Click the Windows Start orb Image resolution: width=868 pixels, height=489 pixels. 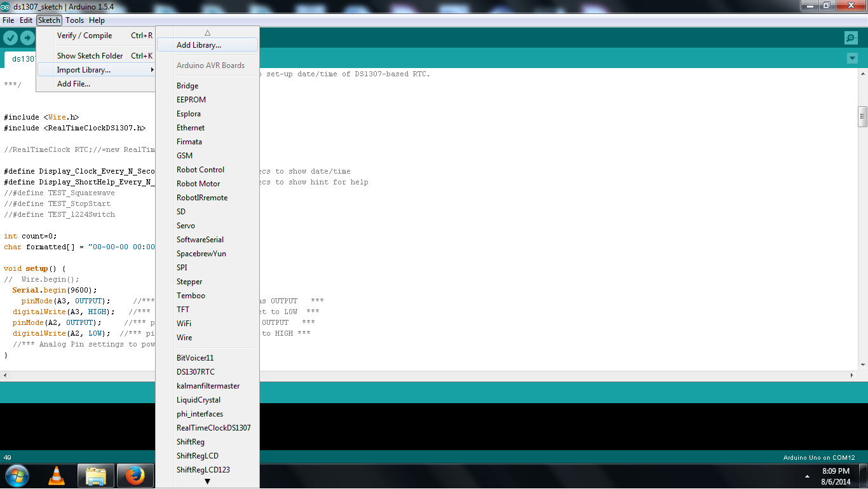coord(17,475)
